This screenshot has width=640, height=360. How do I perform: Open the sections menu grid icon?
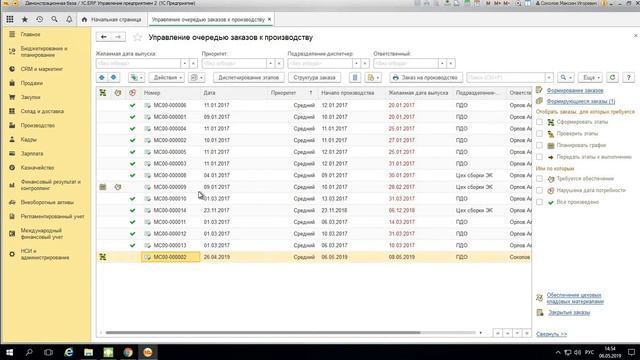click(10, 20)
